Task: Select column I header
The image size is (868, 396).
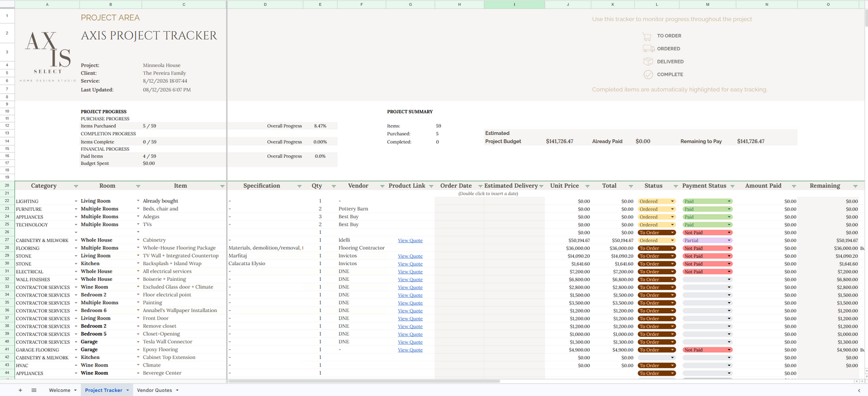Action: (514, 4)
